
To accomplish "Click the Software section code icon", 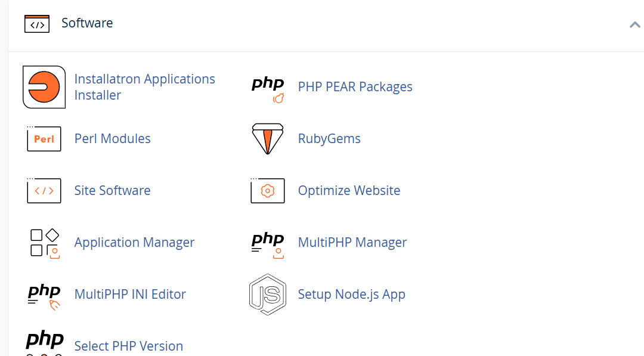I will tap(37, 24).
